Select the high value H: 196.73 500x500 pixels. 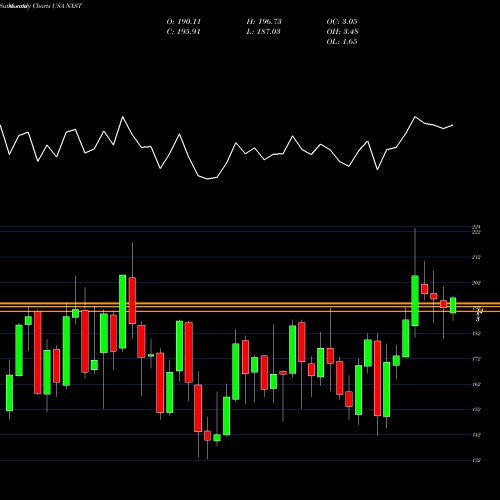(x=264, y=22)
